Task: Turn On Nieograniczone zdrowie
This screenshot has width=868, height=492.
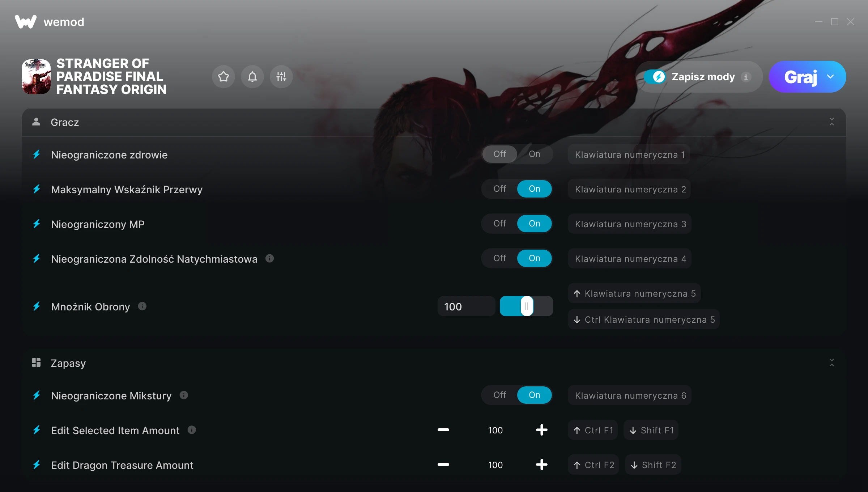Action: point(535,154)
